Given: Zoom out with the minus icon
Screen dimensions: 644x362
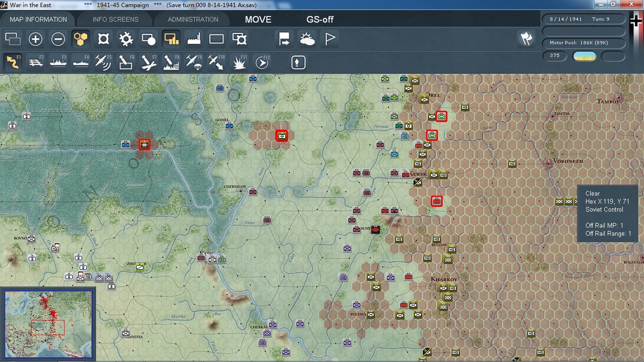Looking at the screenshot, I should (58, 39).
